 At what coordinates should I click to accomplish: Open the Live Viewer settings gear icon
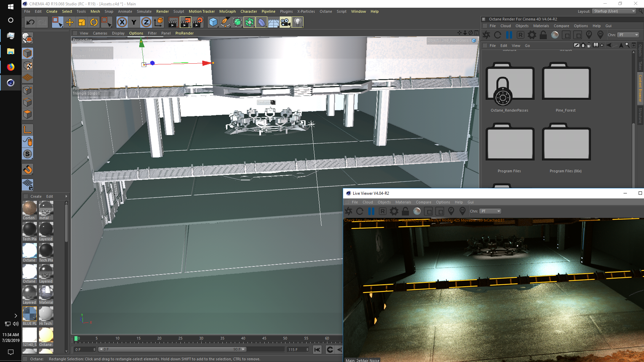[394, 211]
